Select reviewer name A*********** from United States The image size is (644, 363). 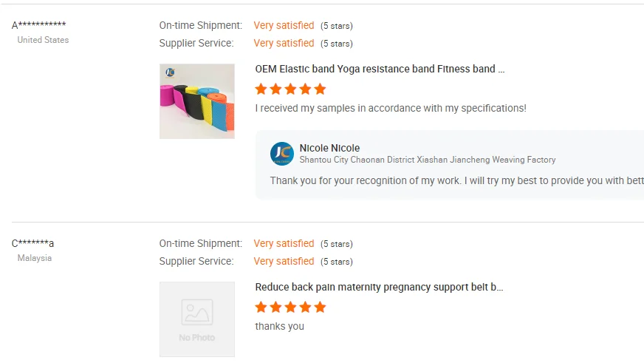tap(39, 26)
